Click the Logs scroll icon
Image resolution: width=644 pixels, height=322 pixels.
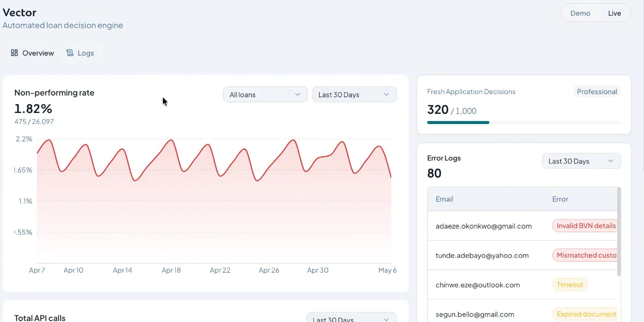(x=70, y=53)
